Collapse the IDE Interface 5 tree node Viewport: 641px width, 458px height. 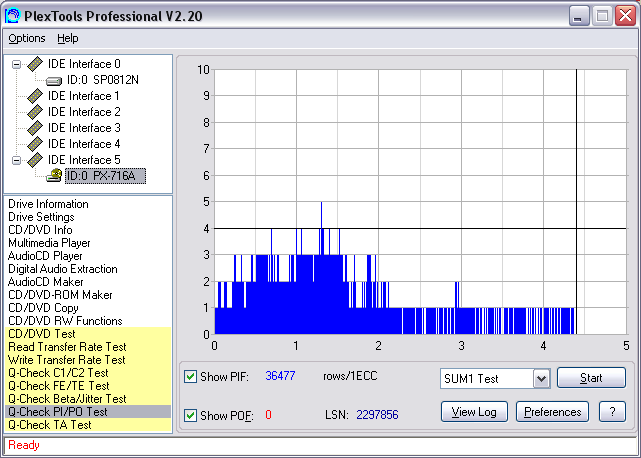[x=16, y=160]
